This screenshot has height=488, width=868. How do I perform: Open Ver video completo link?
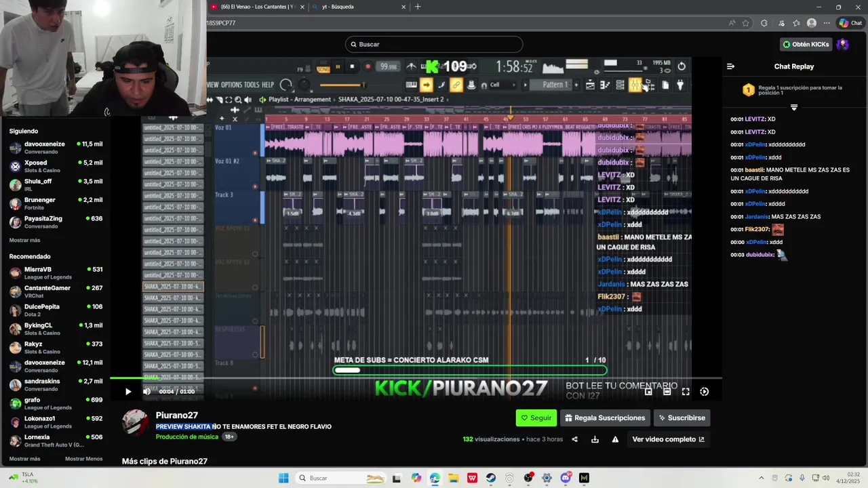tap(668, 439)
